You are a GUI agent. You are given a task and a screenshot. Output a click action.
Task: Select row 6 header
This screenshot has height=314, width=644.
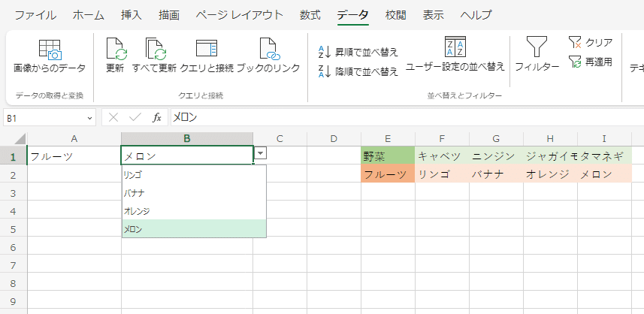click(x=14, y=247)
